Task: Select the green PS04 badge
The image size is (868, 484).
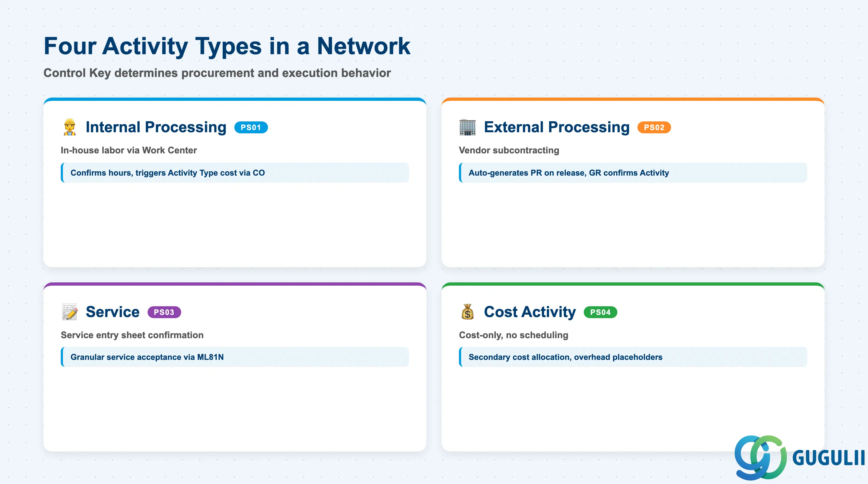Action: [600, 312]
